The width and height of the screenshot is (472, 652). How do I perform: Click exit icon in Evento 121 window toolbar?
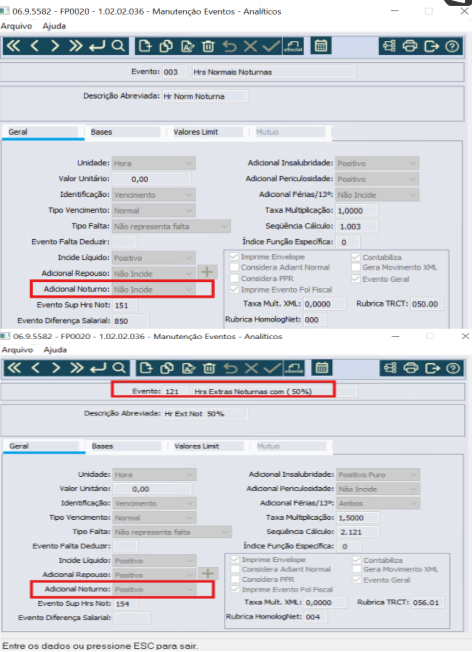432,368
